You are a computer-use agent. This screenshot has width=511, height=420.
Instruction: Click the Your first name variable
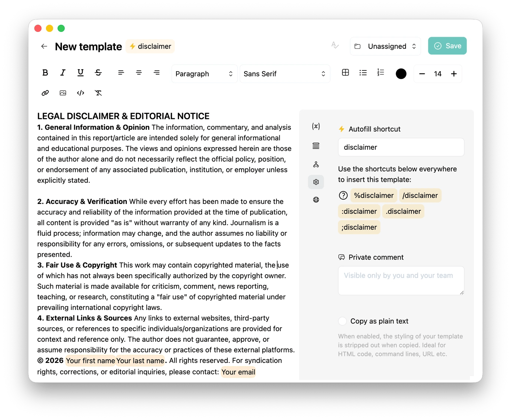click(90, 361)
